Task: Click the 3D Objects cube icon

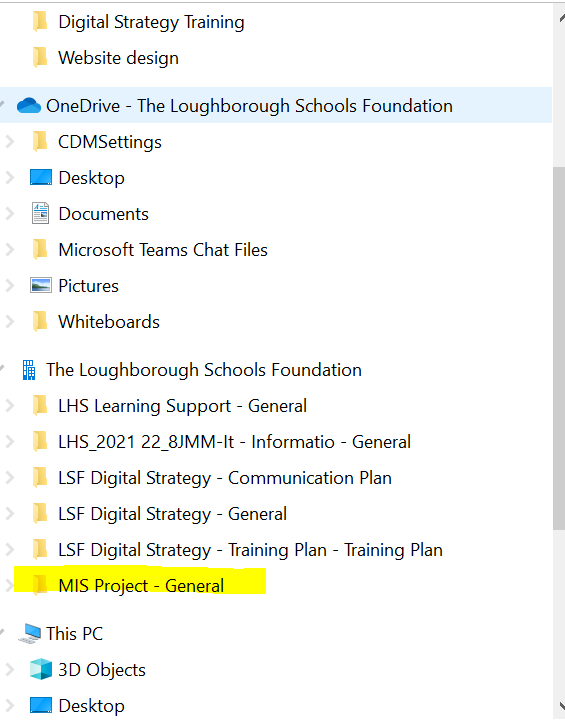Action: pos(41,670)
